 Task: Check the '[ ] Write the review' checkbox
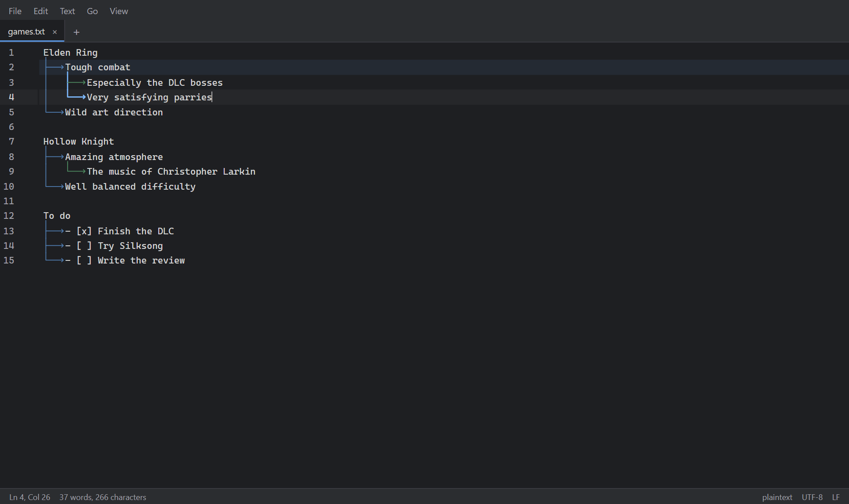click(x=84, y=260)
